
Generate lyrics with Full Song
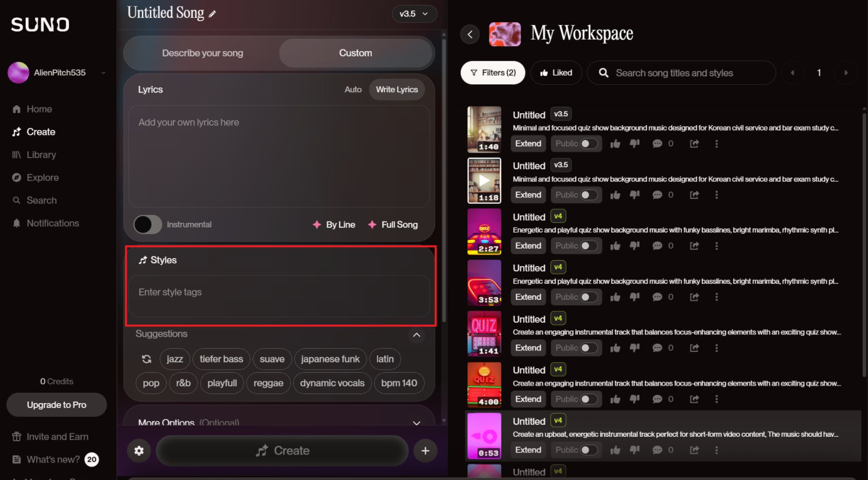393,224
